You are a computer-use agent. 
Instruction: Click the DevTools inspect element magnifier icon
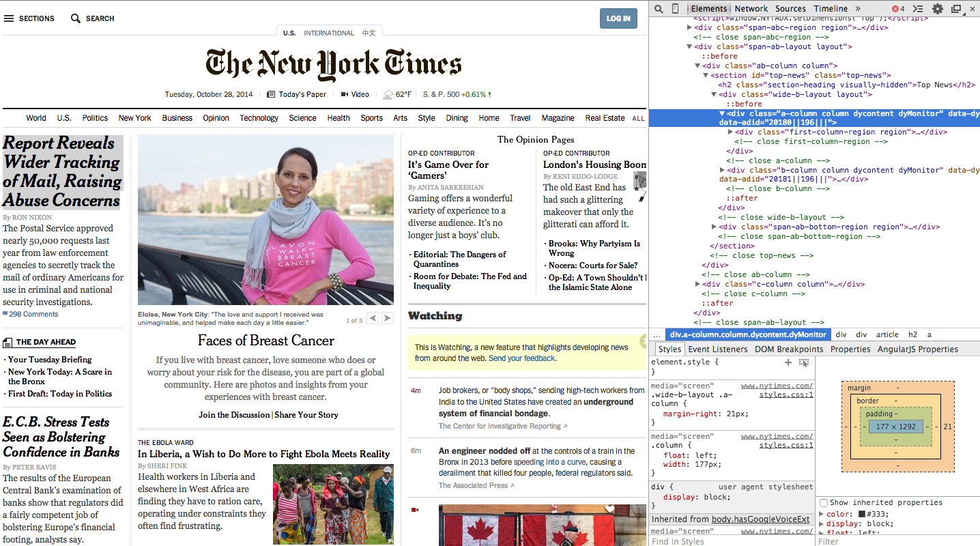[x=659, y=9]
